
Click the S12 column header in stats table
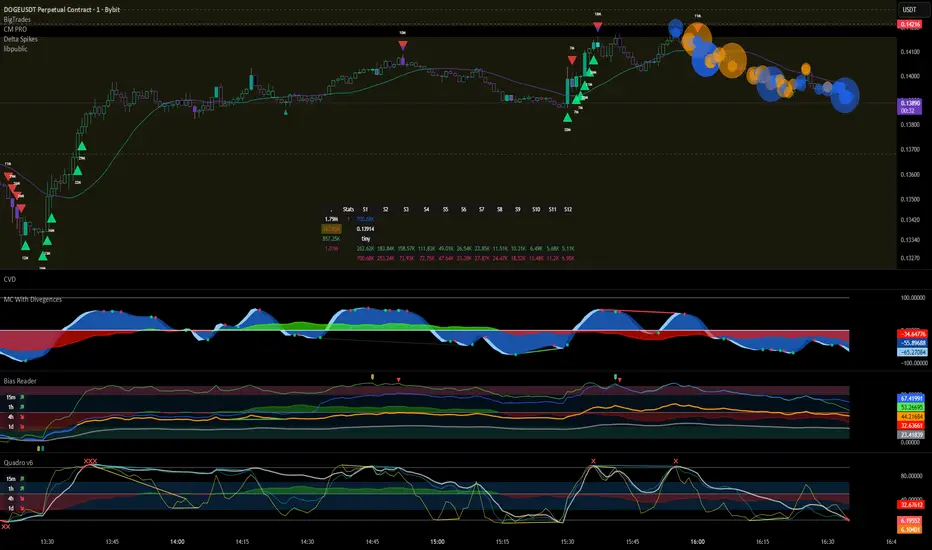click(x=568, y=209)
